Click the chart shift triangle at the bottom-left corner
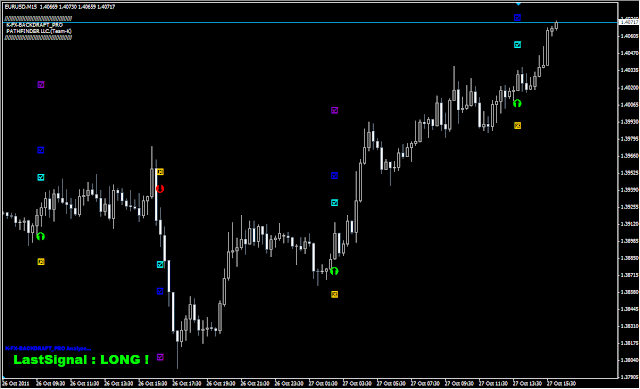640x389 pixels. 4,377
